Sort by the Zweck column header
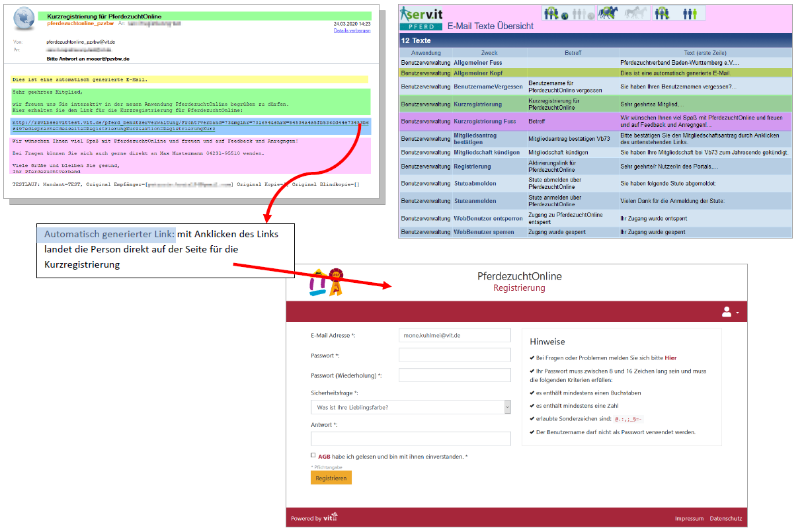The height and width of the screenshot is (532, 806). click(489, 53)
